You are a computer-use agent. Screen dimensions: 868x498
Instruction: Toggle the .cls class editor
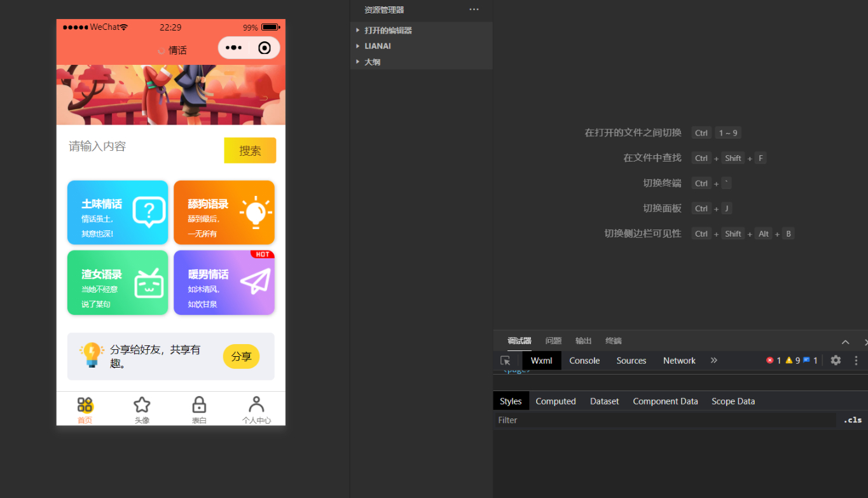[x=853, y=420]
